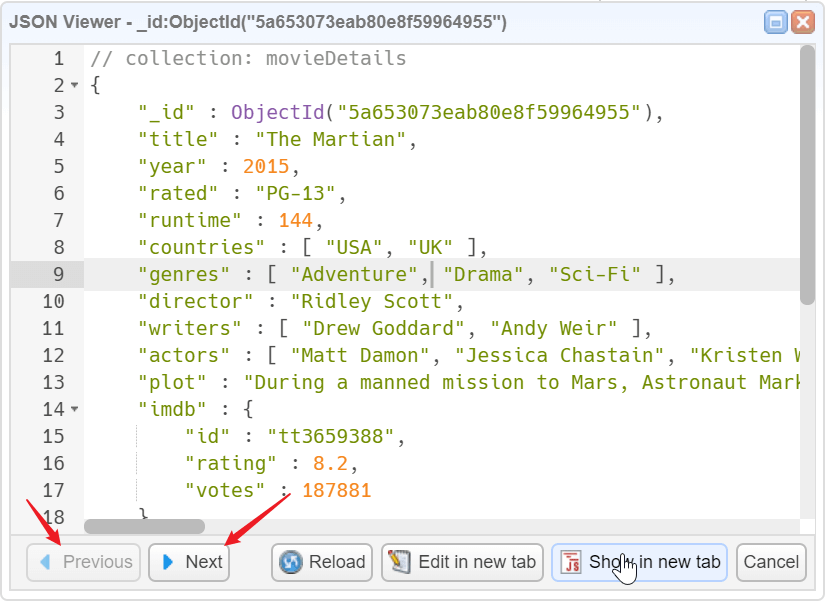Click the notepad pencil edit icon
827x602 pixels.
[399, 562]
